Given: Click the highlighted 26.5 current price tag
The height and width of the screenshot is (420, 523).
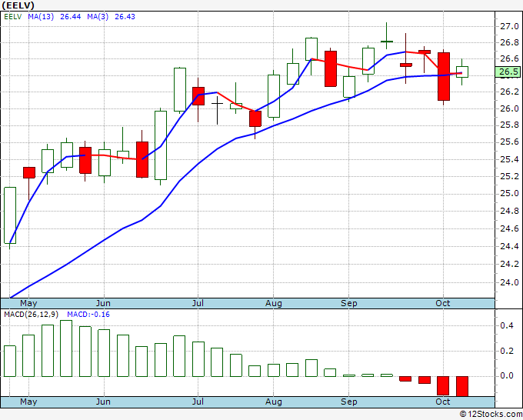Looking at the screenshot, I should point(508,72).
